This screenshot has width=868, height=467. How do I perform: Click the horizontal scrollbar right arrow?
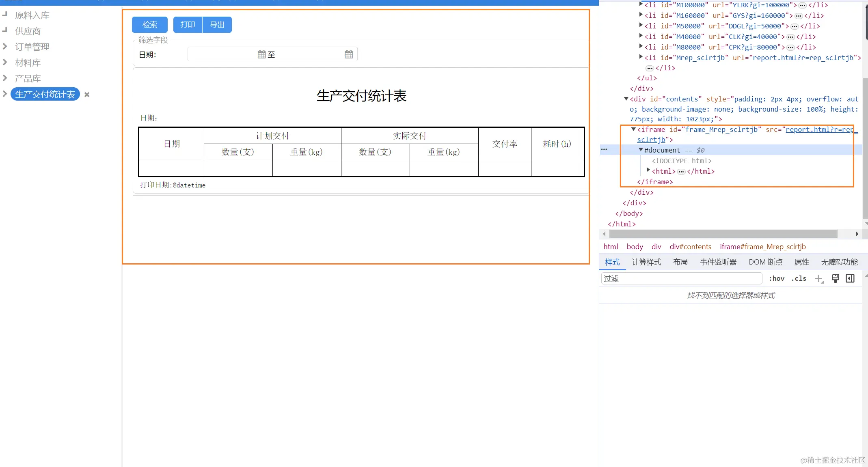857,234
